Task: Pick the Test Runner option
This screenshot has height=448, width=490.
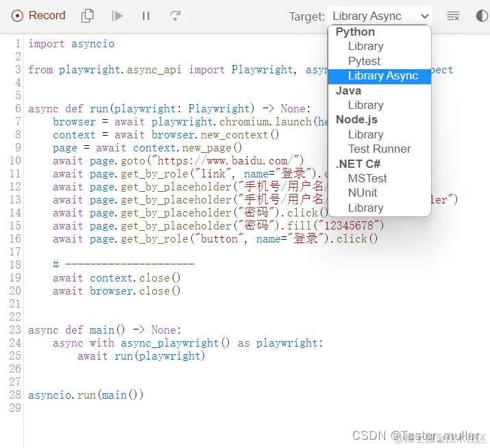Action: coord(380,149)
